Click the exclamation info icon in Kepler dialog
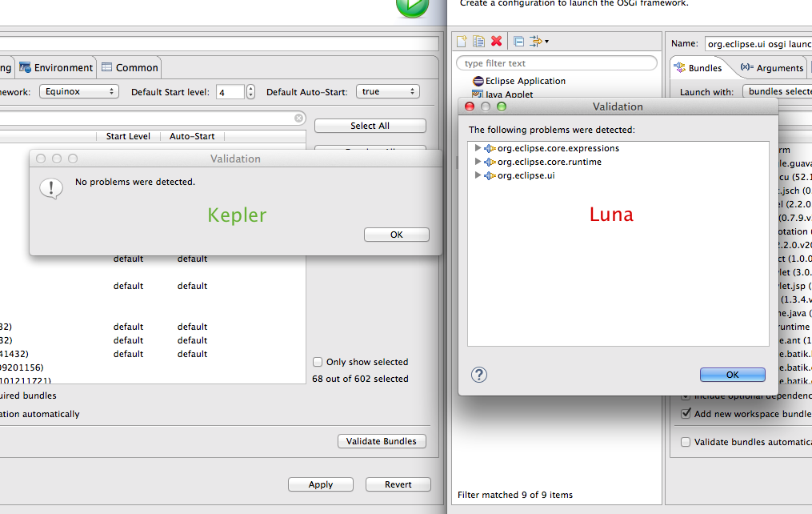Image resolution: width=812 pixels, height=514 pixels. [x=51, y=189]
